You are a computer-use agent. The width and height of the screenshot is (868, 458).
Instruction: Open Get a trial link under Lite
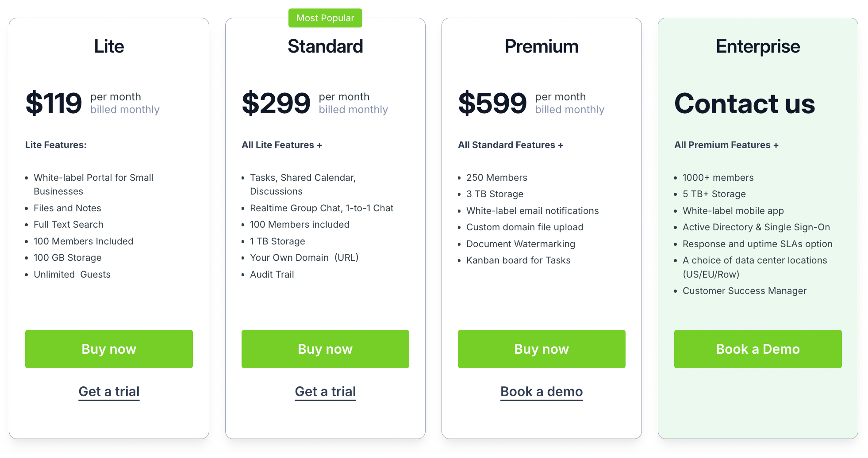coord(109,391)
